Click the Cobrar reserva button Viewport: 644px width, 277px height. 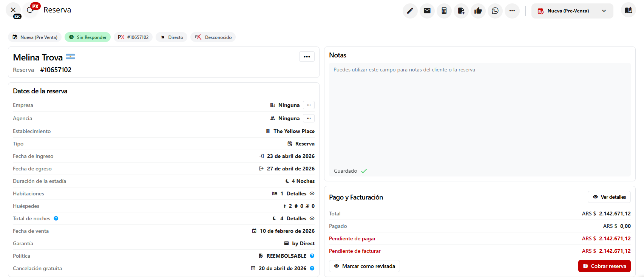[604, 266]
